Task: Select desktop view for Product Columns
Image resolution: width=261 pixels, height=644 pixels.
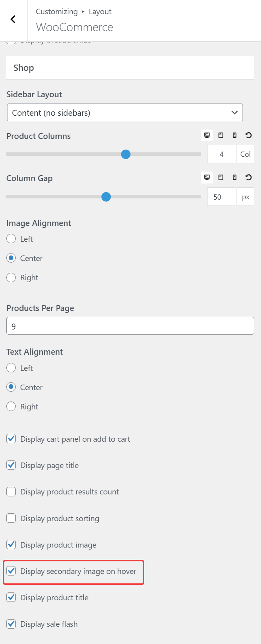Action: (207, 135)
